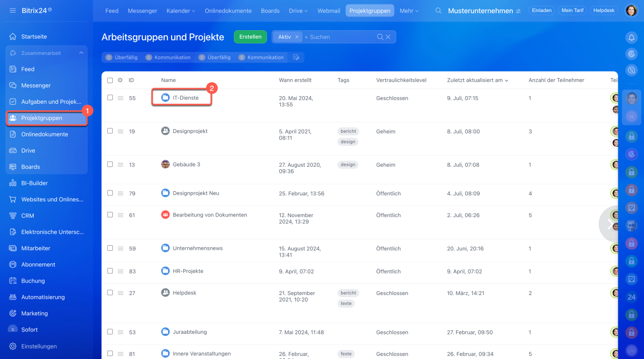Open the Unternehmensnews group link
The image size is (644, 359).
pos(198,248)
